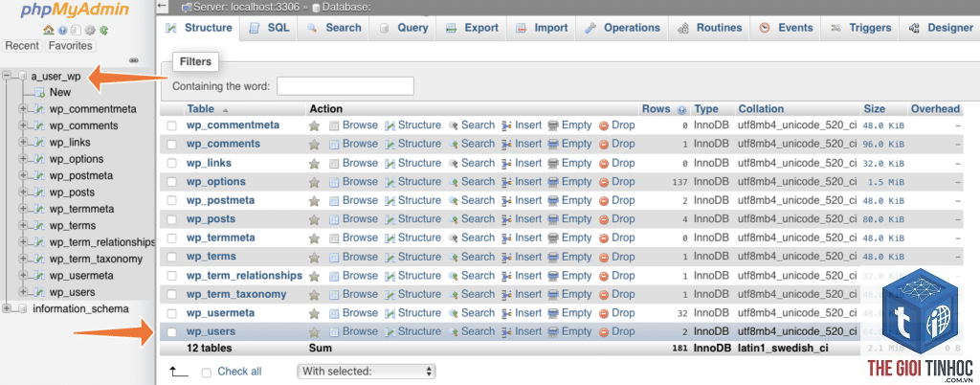
Task: Click Drop icon for wp_users row
Action: coord(604,332)
